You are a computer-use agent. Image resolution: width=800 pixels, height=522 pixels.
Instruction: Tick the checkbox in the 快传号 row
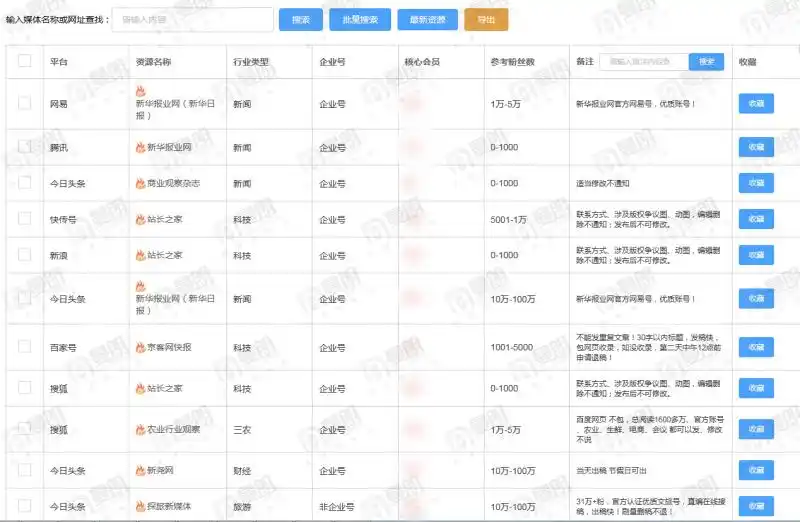pos(25,219)
